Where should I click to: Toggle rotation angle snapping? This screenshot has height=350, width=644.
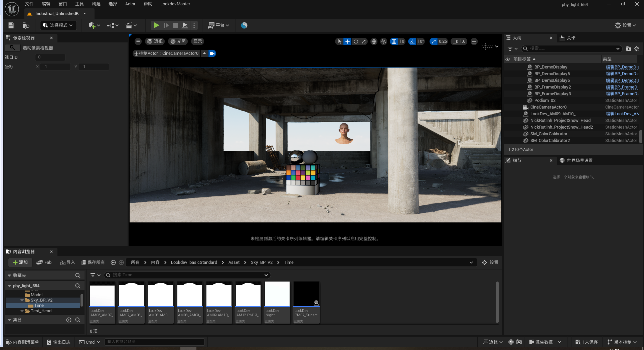(413, 41)
